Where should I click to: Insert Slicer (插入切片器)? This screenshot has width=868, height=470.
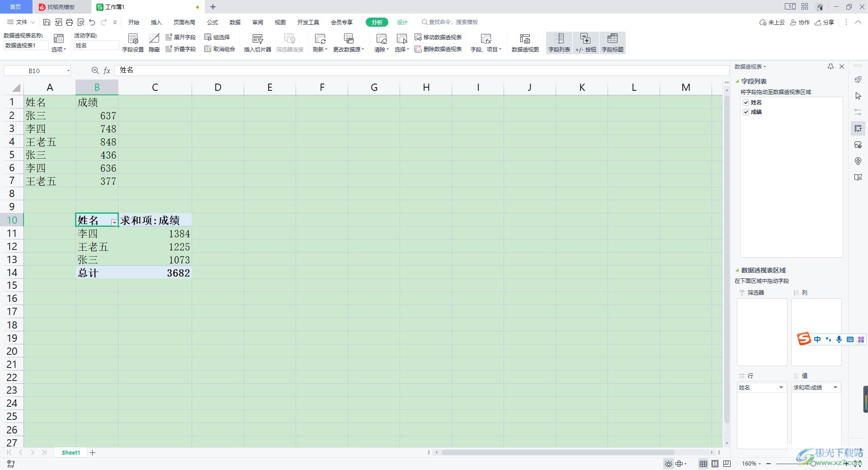258,43
